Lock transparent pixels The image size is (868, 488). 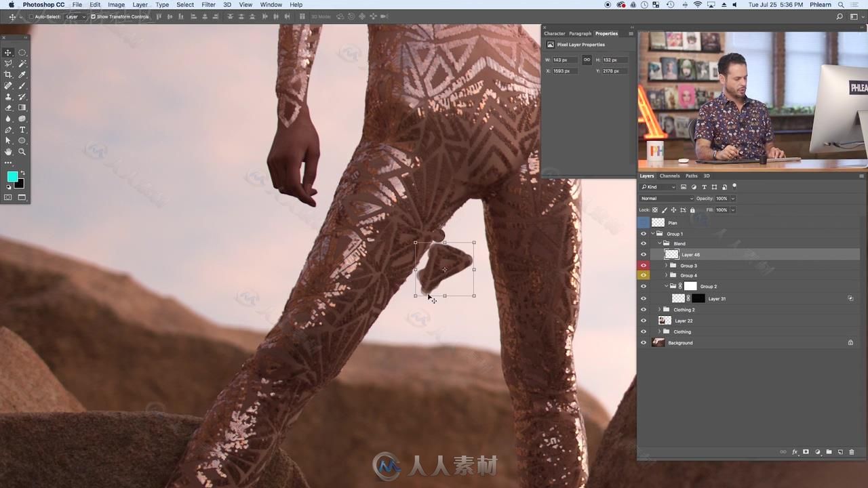654,210
